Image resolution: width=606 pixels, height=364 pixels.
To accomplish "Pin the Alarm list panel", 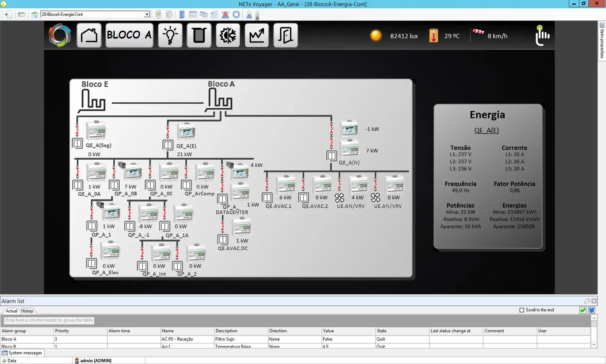I will pos(587,301).
